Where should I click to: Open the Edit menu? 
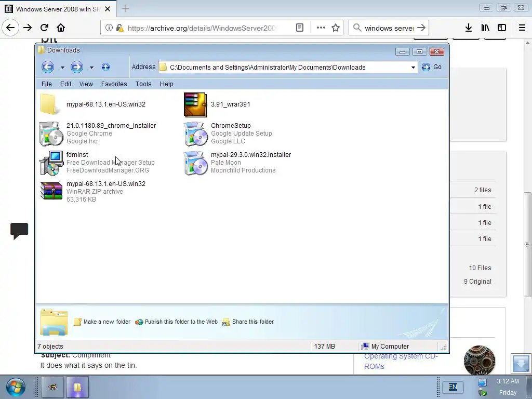pos(66,84)
